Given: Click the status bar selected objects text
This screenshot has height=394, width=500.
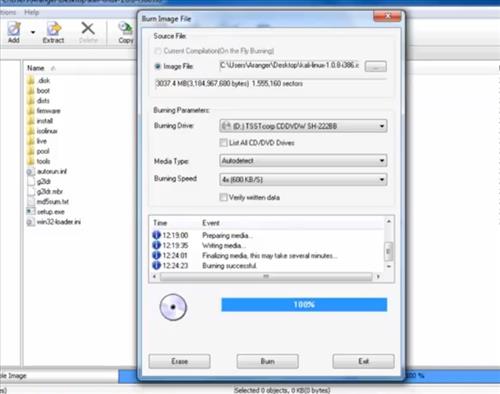Looking at the screenshot, I should coord(282,390).
